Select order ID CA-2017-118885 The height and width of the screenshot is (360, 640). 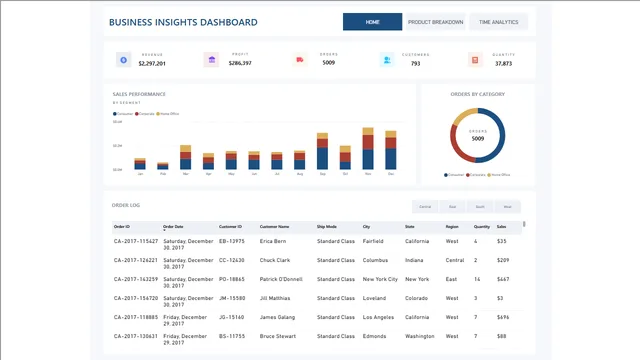point(136,317)
